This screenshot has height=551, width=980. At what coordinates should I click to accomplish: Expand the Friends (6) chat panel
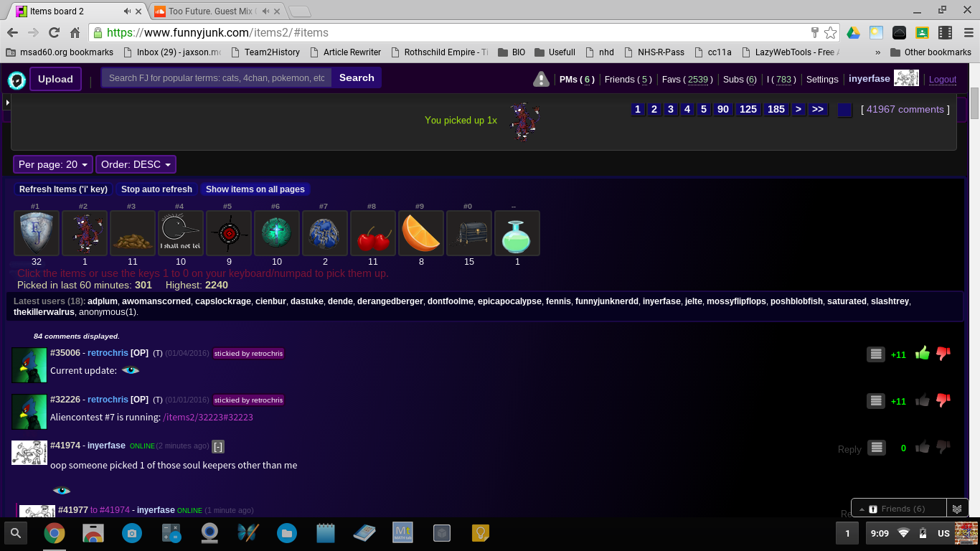click(x=898, y=509)
